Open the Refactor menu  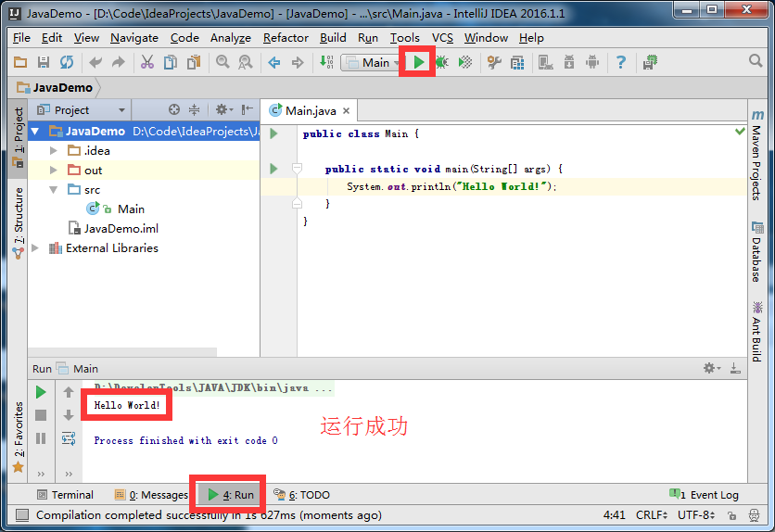286,38
